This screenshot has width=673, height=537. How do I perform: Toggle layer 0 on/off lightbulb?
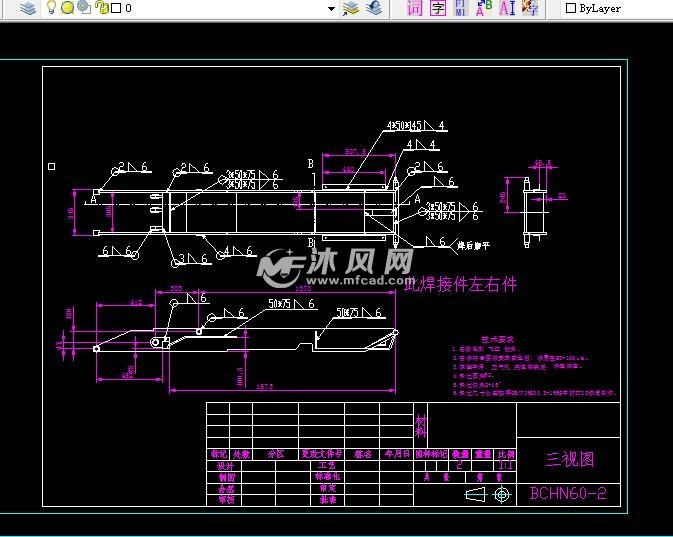coord(52,8)
